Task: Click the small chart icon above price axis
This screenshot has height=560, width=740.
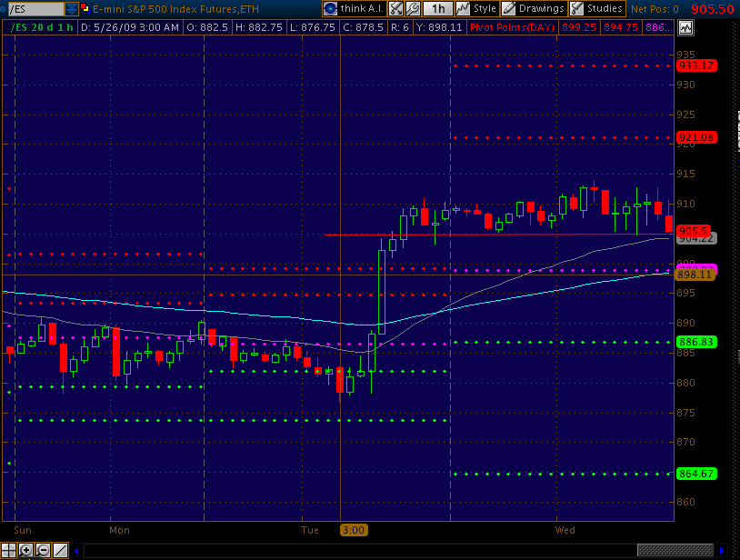Action: coord(684,28)
